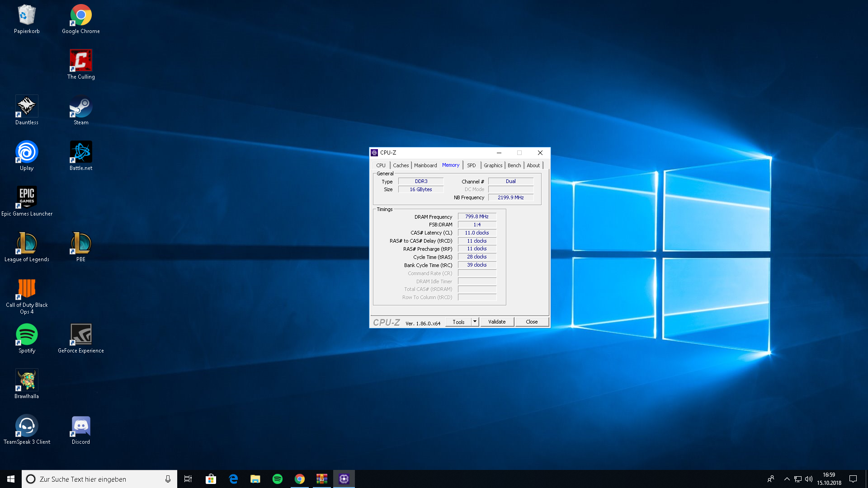
Task: Show hidden system tray icons
Action: click(787, 479)
